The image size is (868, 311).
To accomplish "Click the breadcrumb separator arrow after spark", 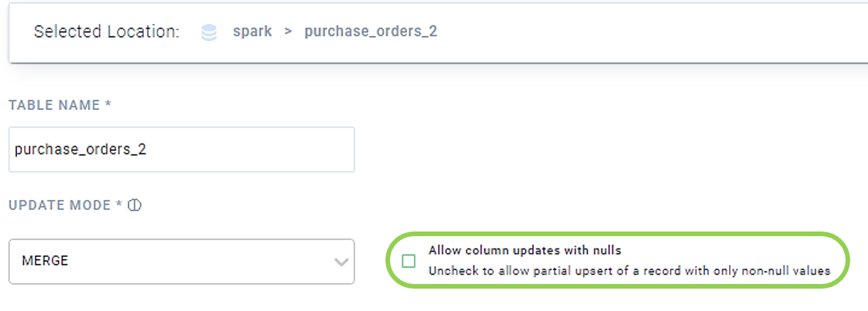I will coord(288,32).
